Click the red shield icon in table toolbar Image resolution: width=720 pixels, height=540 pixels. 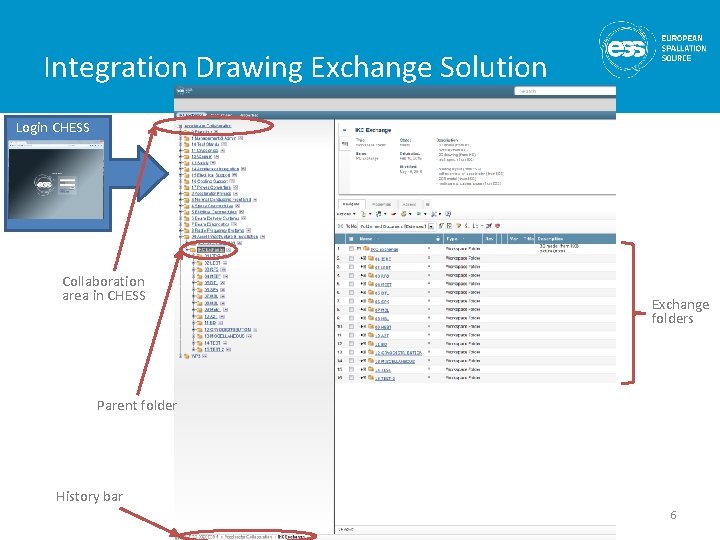(497, 226)
